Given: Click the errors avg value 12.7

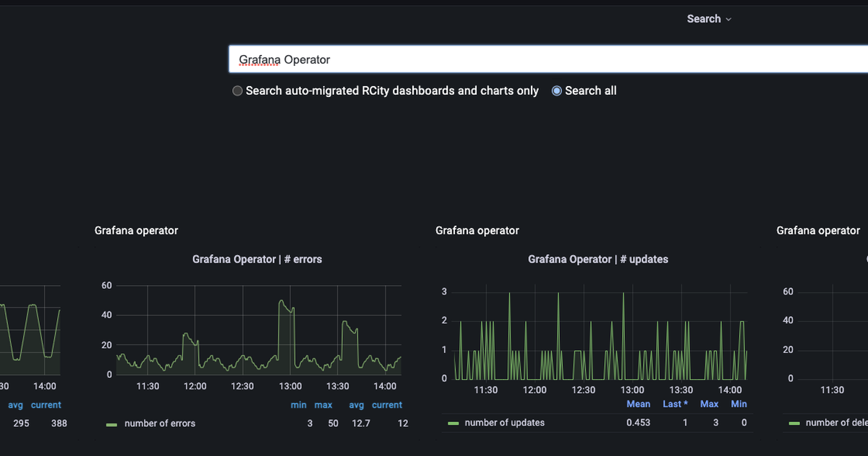Looking at the screenshot, I should [360, 423].
